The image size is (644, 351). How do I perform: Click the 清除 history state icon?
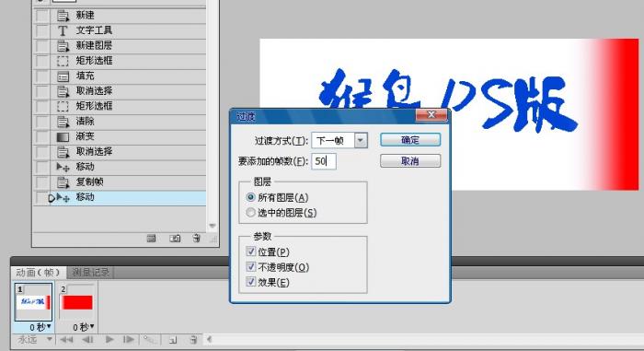63,122
